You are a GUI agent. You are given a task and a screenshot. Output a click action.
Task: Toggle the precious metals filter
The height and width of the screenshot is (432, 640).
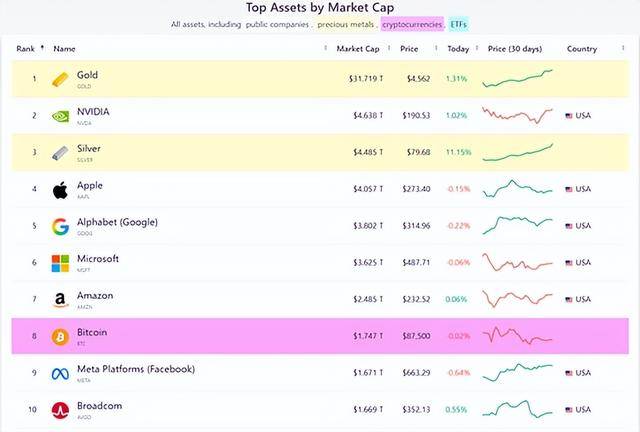click(346, 23)
